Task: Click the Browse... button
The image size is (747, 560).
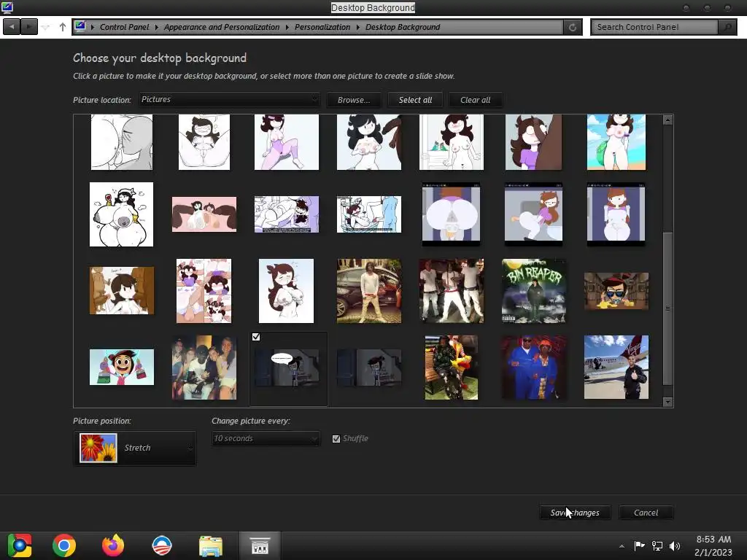Action: [x=354, y=100]
